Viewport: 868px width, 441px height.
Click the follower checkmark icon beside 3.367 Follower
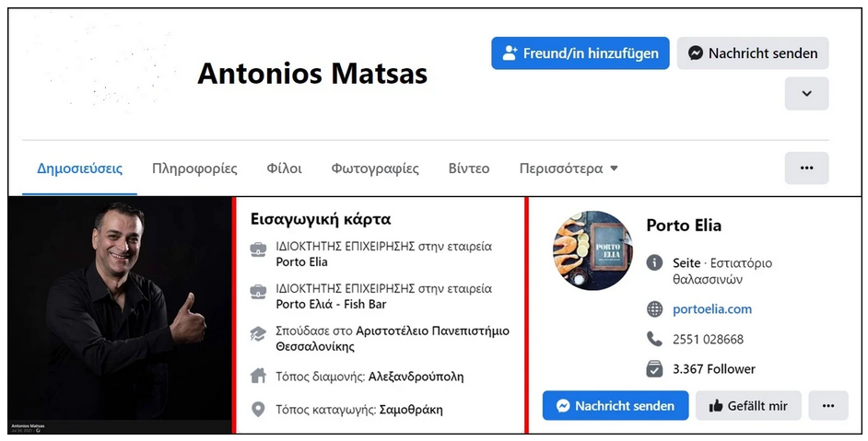tap(655, 368)
